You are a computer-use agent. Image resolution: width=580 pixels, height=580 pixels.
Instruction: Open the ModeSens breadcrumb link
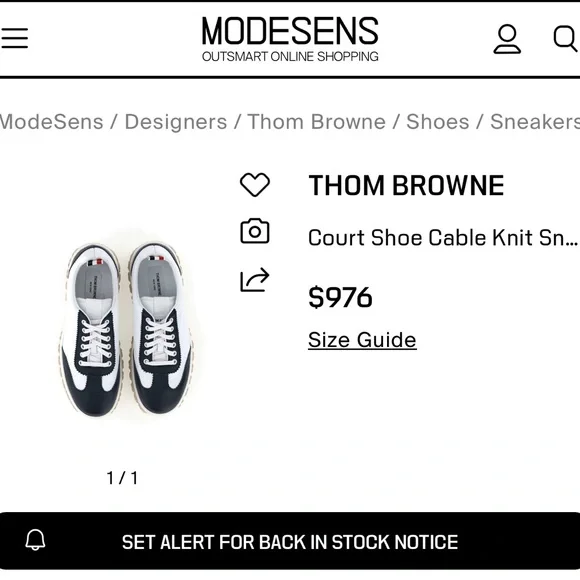click(x=51, y=122)
